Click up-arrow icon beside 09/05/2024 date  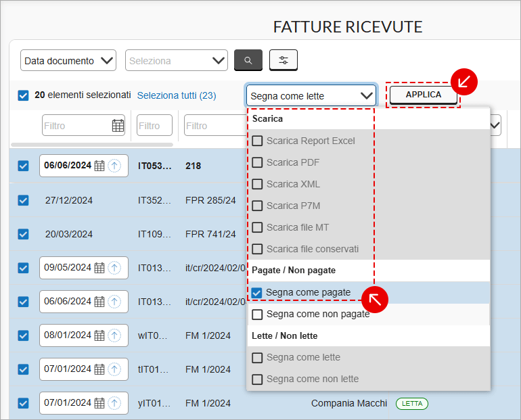pos(115,268)
